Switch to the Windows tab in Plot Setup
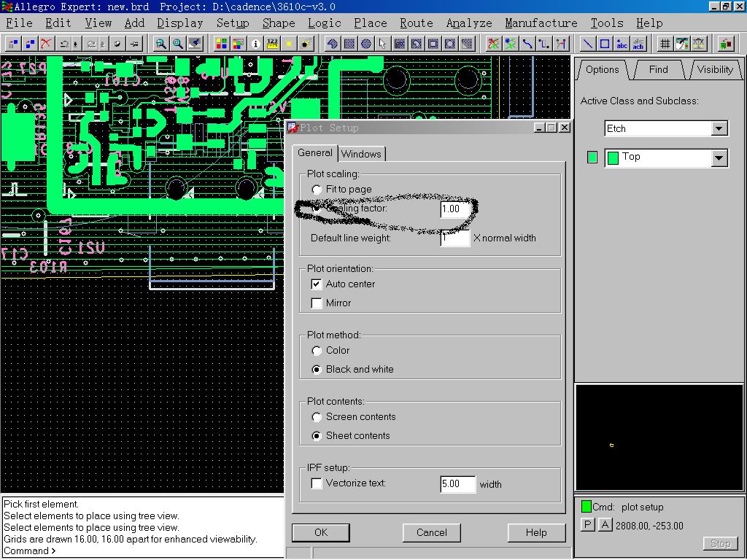 click(361, 154)
